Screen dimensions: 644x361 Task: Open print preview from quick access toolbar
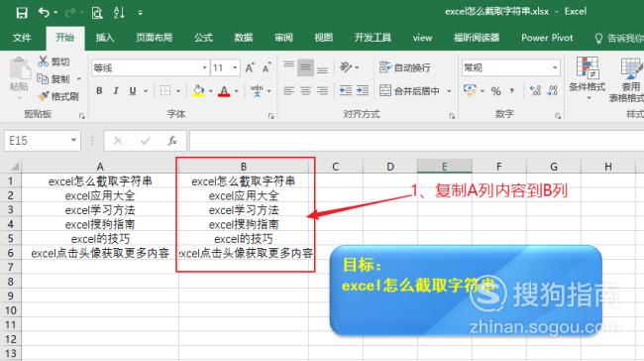click(97, 13)
